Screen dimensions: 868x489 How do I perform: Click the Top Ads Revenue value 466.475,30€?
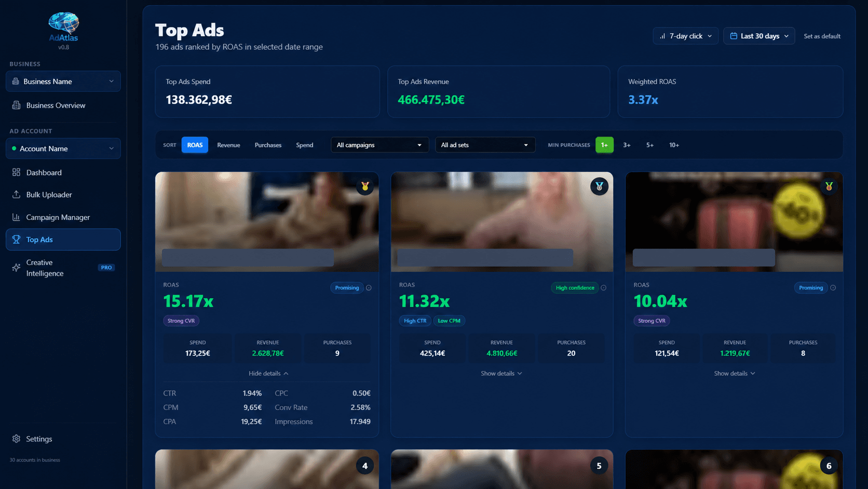tap(431, 100)
